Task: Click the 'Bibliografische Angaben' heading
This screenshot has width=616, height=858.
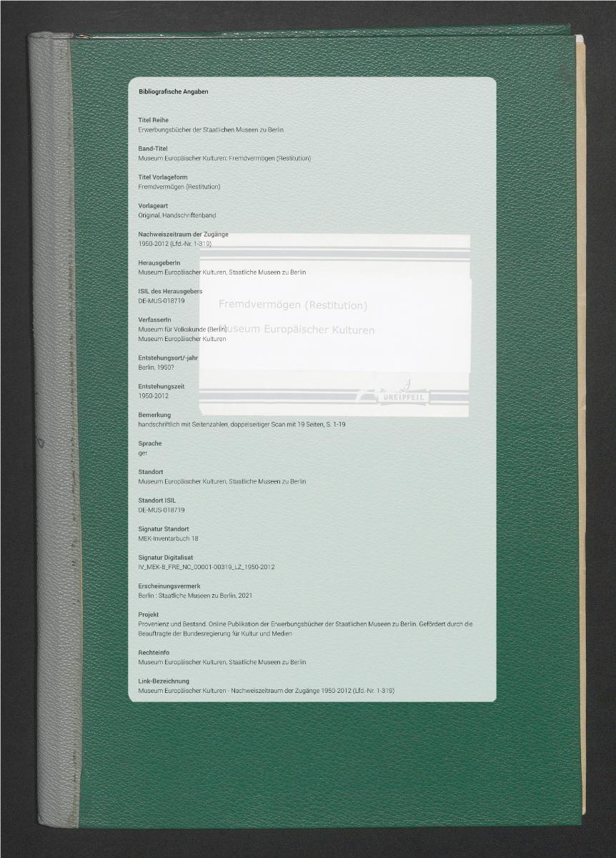Action: [173, 92]
